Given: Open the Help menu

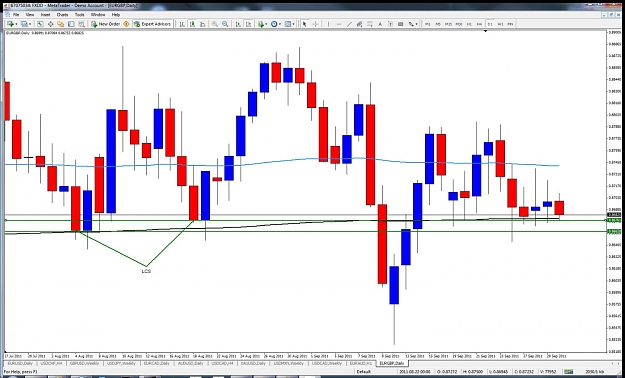Looking at the screenshot, I should click(x=116, y=14).
